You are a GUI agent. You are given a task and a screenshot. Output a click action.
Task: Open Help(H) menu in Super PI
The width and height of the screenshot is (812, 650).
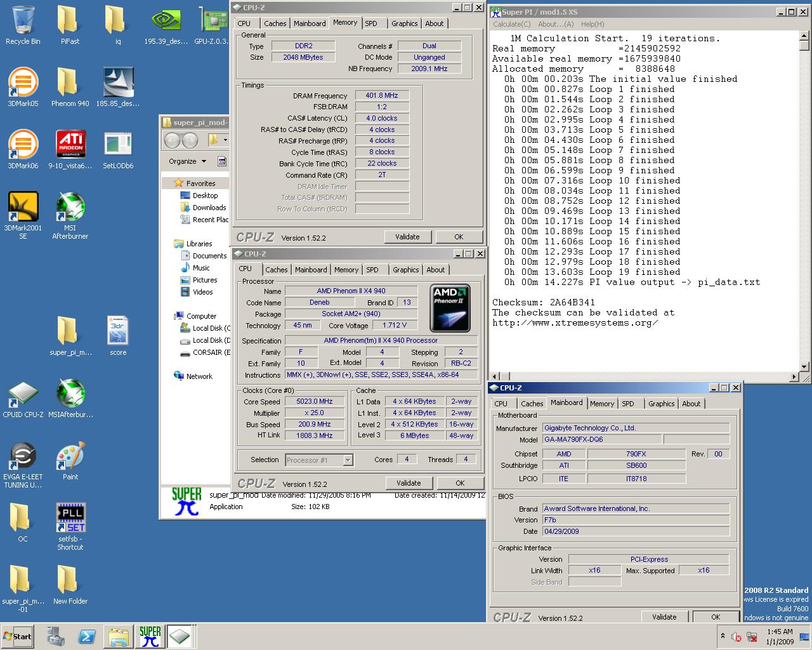click(x=593, y=24)
